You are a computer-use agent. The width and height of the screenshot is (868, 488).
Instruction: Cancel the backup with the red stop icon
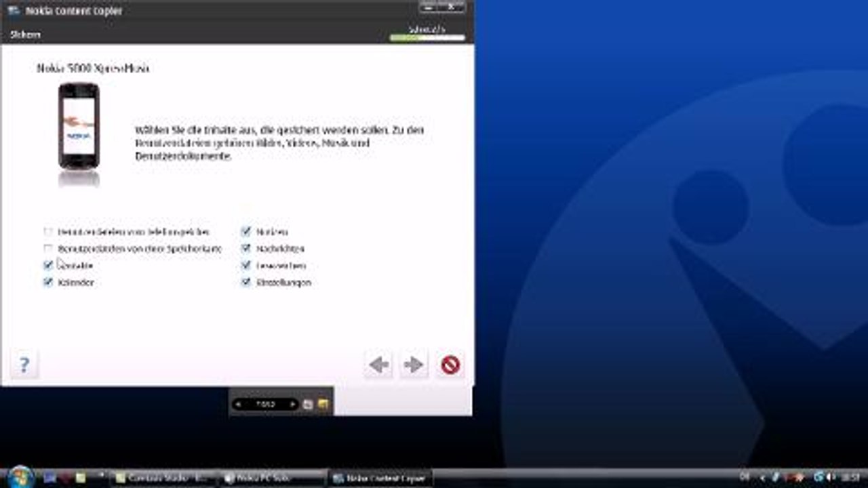pyautogui.click(x=450, y=365)
